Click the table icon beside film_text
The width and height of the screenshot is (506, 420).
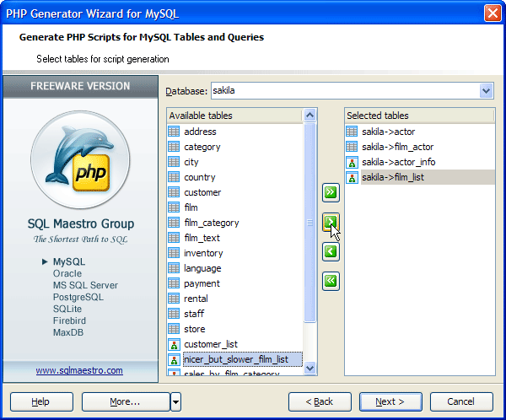tap(174, 238)
